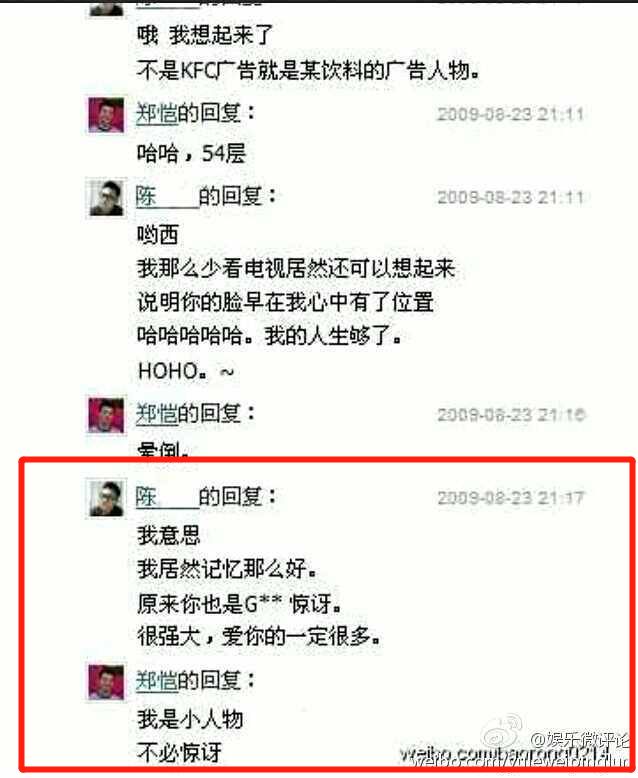The width and height of the screenshot is (638, 778).
Task: Click the 21:11 timestamp on 陈's reply
Action: tap(511, 198)
